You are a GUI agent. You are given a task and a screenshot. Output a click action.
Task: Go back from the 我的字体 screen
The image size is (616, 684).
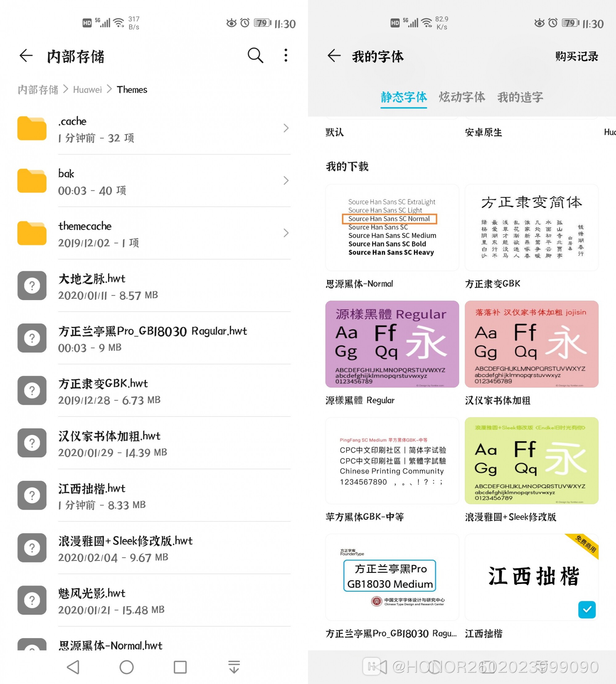click(x=334, y=55)
